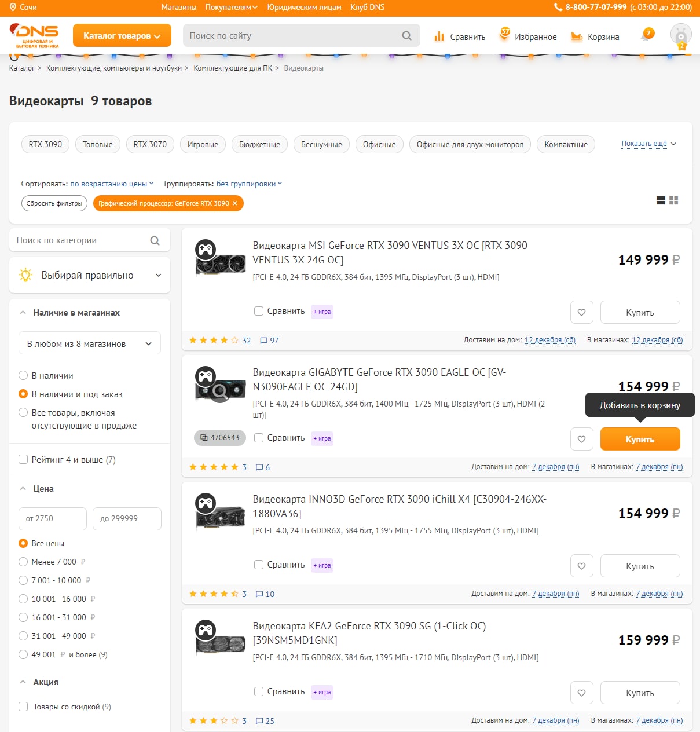The height and width of the screenshot is (732, 700).
Task: Open the user profile avatar
Action: pyautogui.click(x=681, y=36)
